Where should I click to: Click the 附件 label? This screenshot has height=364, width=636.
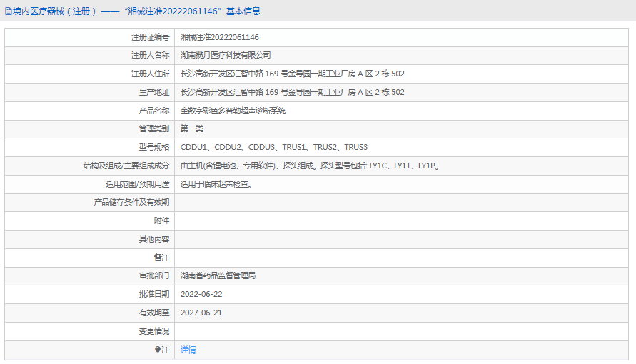coord(162,221)
